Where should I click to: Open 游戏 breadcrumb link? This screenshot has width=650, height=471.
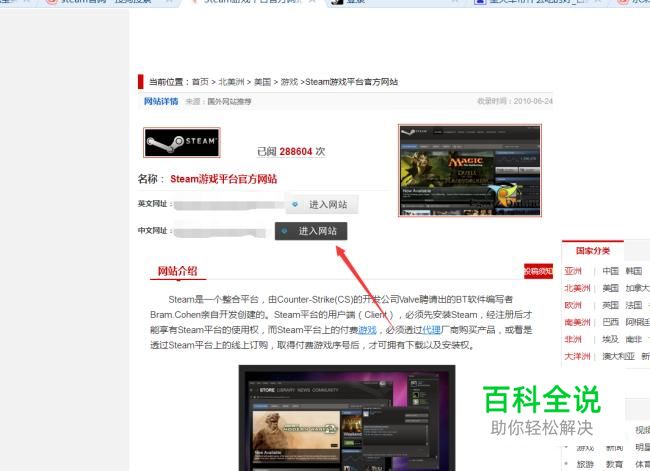(x=289, y=82)
